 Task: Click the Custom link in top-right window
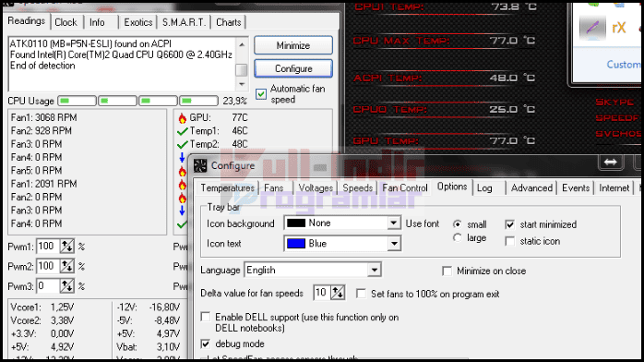click(624, 65)
